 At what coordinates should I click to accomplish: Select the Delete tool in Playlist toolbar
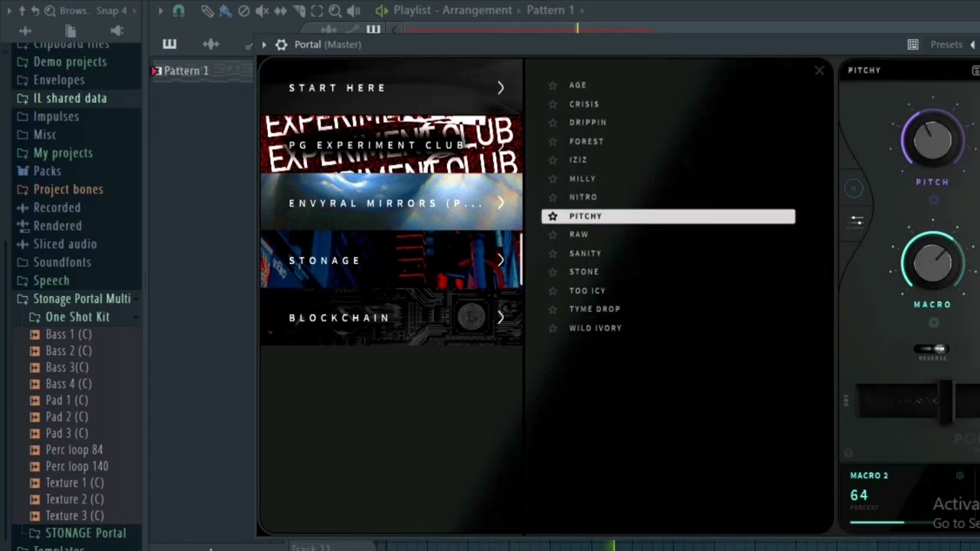(243, 11)
